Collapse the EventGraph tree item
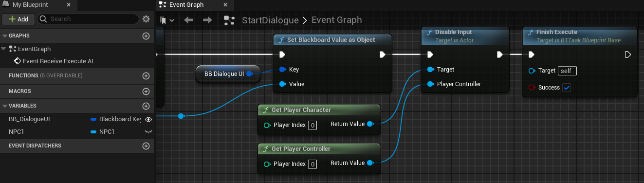Viewport: 644px width, 183px height. coord(4,49)
